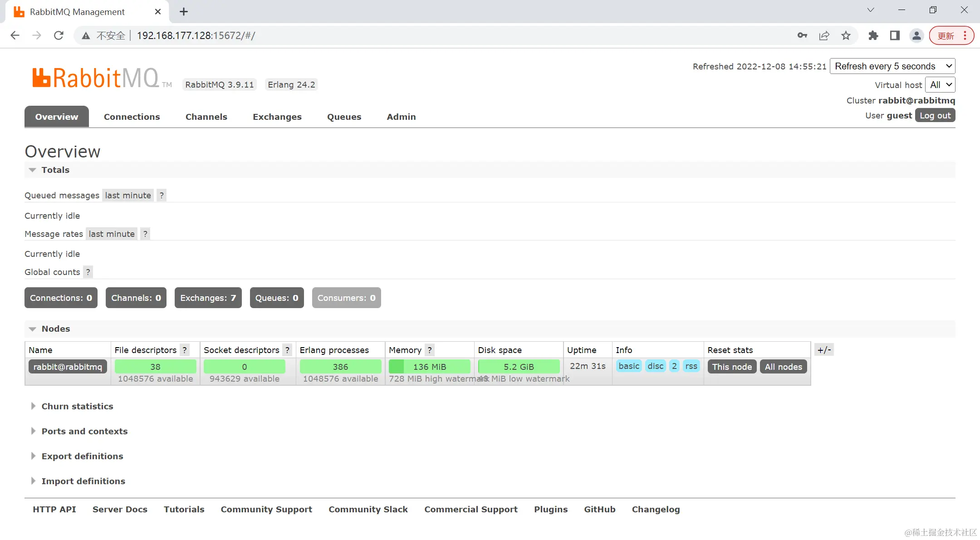Click the +/- column chooser
Screen dimensions: 980x540
point(824,350)
